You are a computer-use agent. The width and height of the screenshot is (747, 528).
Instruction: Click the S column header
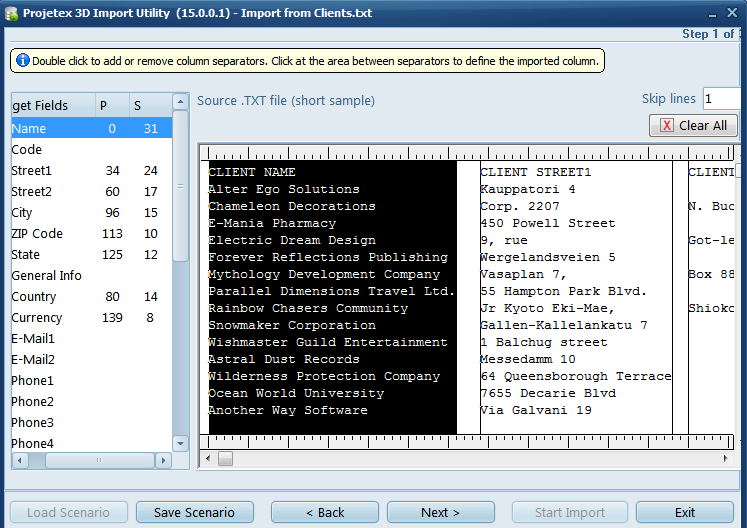click(x=151, y=105)
